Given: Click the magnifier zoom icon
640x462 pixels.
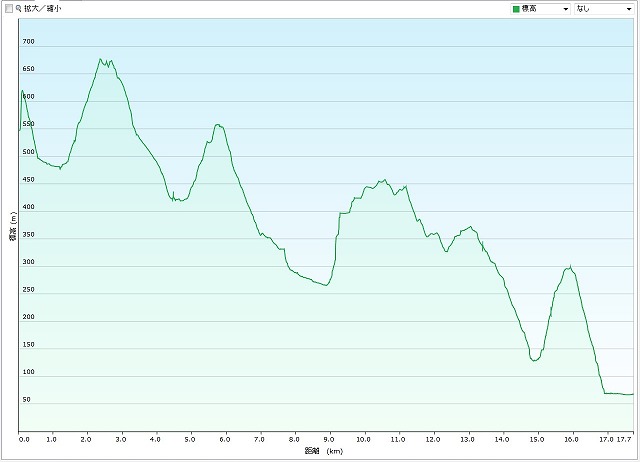Looking at the screenshot, I should coord(18,8).
